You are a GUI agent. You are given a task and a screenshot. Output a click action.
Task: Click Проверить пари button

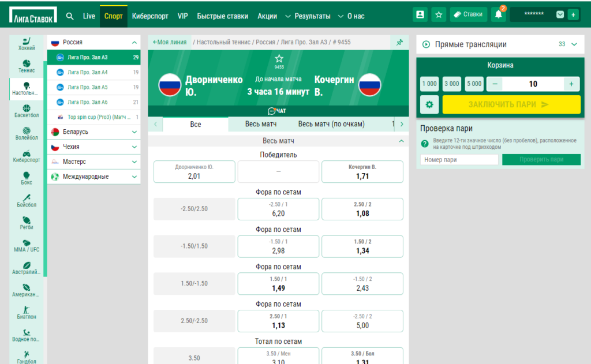coord(541,159)
